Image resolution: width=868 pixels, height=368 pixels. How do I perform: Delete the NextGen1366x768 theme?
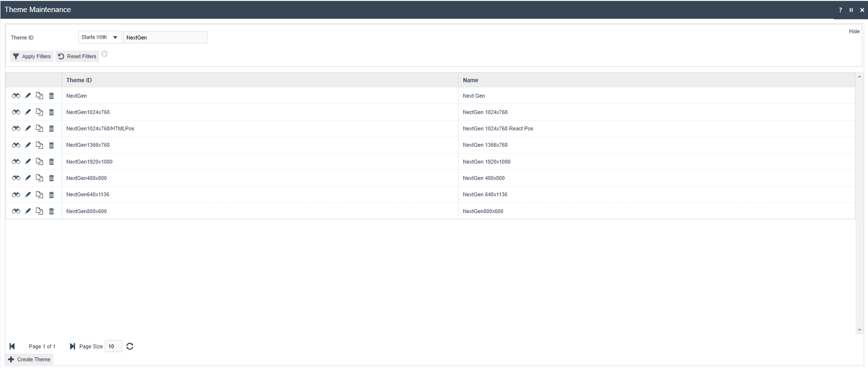point(51,145)
